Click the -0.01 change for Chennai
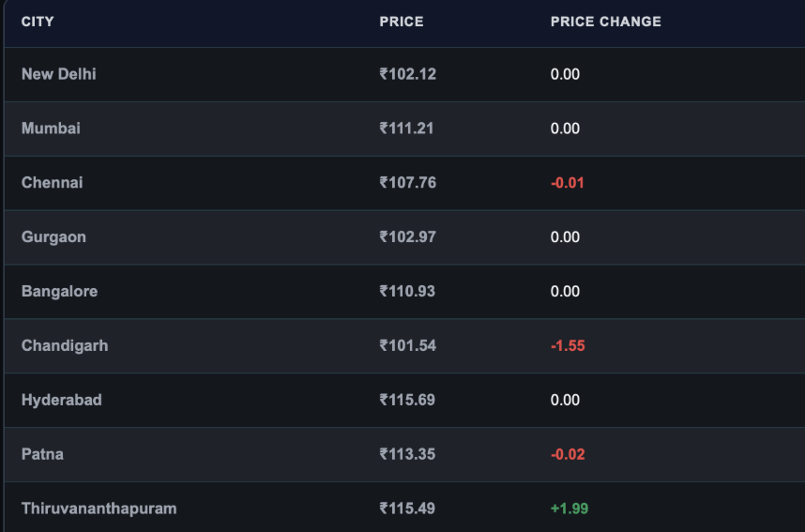Image resolution: width=805 pixels, height=532 pixels. (x=568, y=183)
